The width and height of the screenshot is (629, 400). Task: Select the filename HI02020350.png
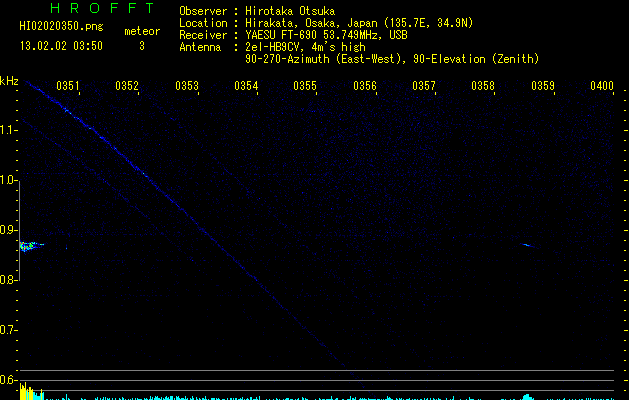tap(61, 26)
